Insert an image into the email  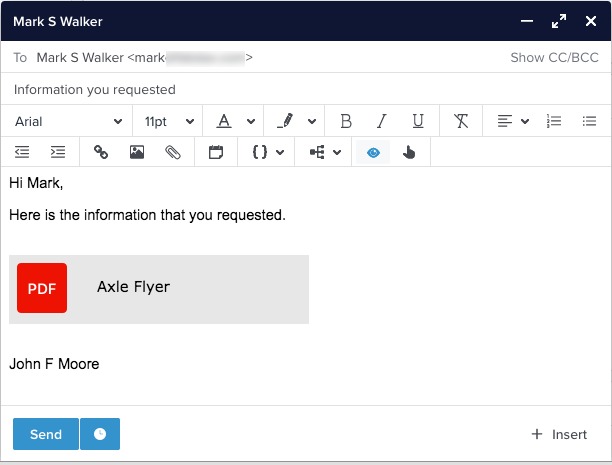click(x=137, y=152)
